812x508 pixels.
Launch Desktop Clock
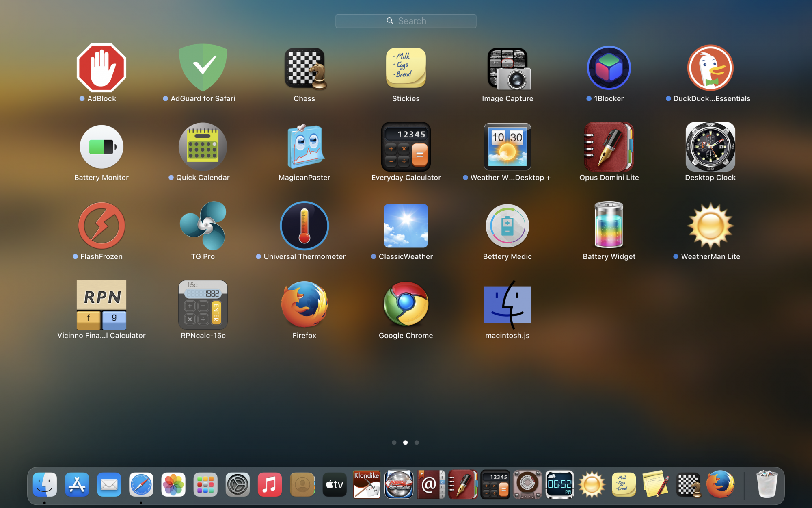710,147
